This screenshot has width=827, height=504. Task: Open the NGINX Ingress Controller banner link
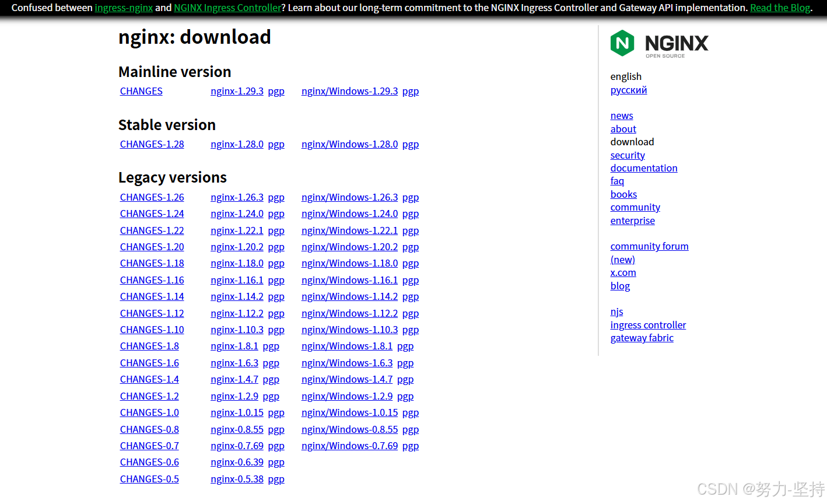click(x=227, y=8)
